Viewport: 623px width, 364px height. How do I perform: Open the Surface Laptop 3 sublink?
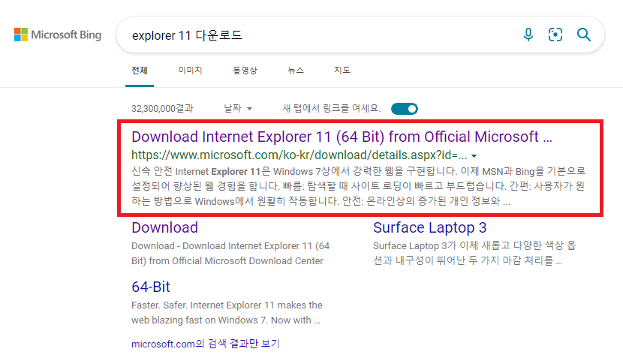(x=429, y=227)
